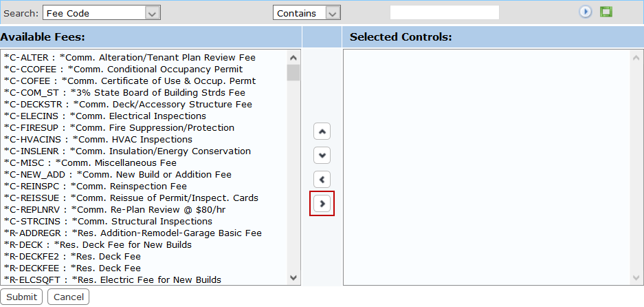This screenshot has height=307, width=644.
Task: Open the Contains filter dropdown
Action: (333, 13)
